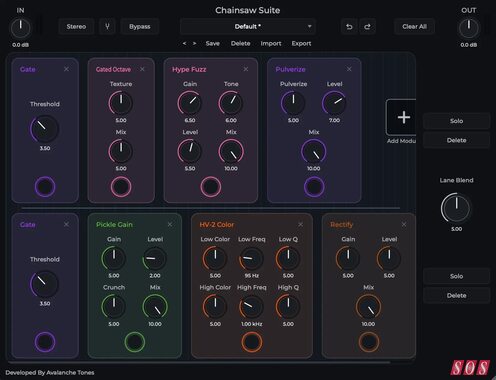Click the HV-2 Color High Q knob
This screenshot has width=496, height=380.
pyautogui.click(x=288, y=307)
